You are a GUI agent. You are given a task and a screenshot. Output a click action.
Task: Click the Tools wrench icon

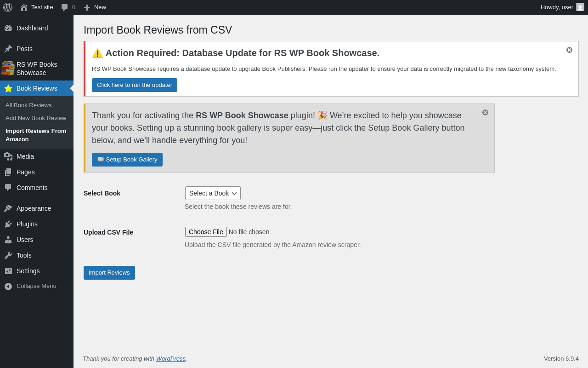click(8, 255)
